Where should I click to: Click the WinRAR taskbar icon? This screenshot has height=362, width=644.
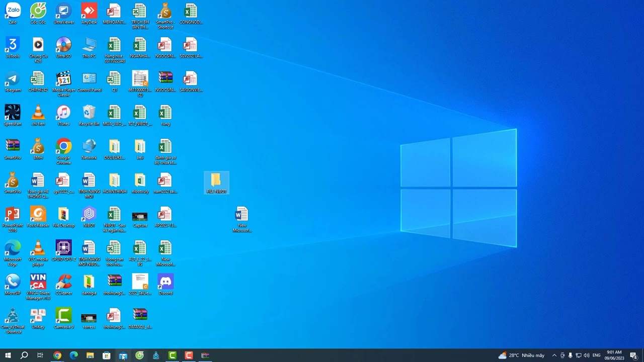click(205, 355)
